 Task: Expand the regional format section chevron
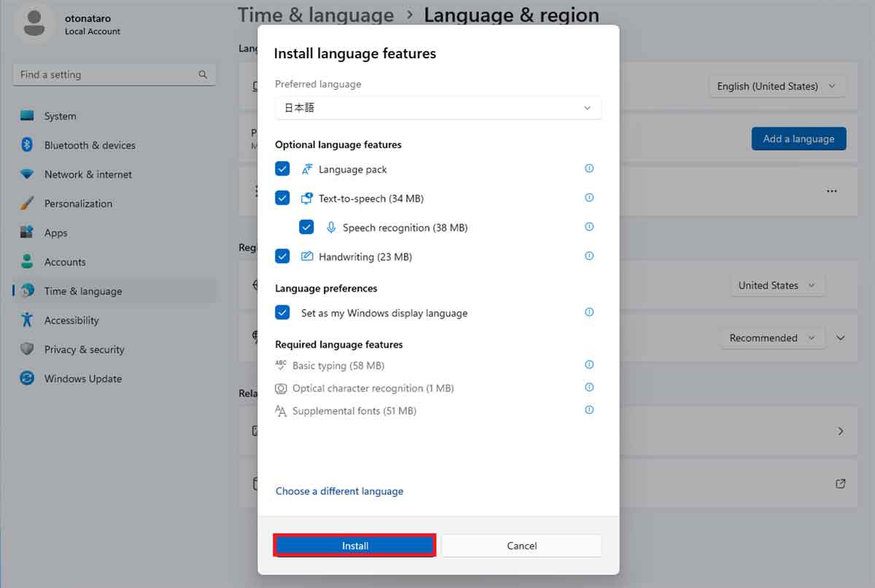click(841, 338)
